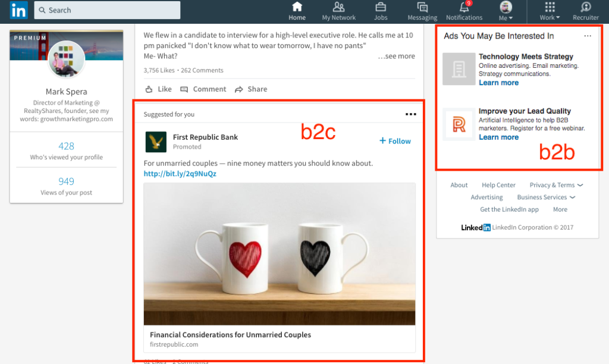
Task: Click Mark Spera's profile photo
Action: (x=66, y=59)
